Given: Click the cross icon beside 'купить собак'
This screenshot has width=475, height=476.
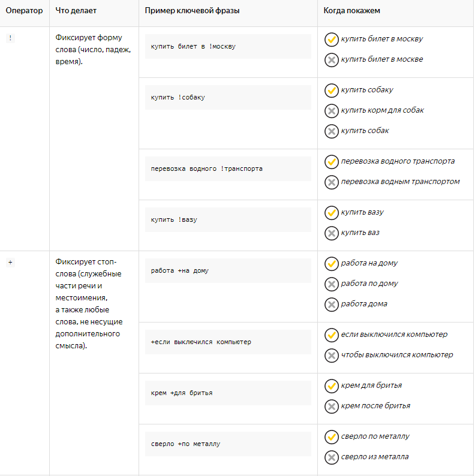Looking at the screenshot, I should point(331,131).
